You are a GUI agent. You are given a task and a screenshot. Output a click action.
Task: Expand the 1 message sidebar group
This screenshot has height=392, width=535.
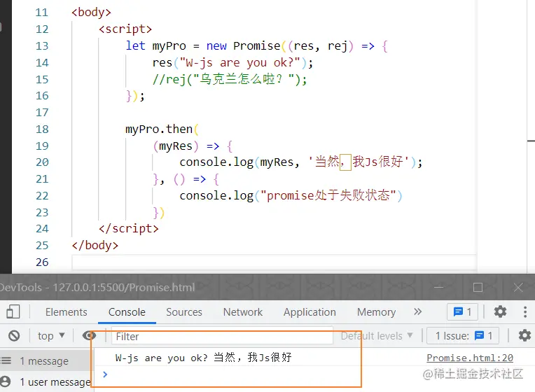[x=44, y=361]
